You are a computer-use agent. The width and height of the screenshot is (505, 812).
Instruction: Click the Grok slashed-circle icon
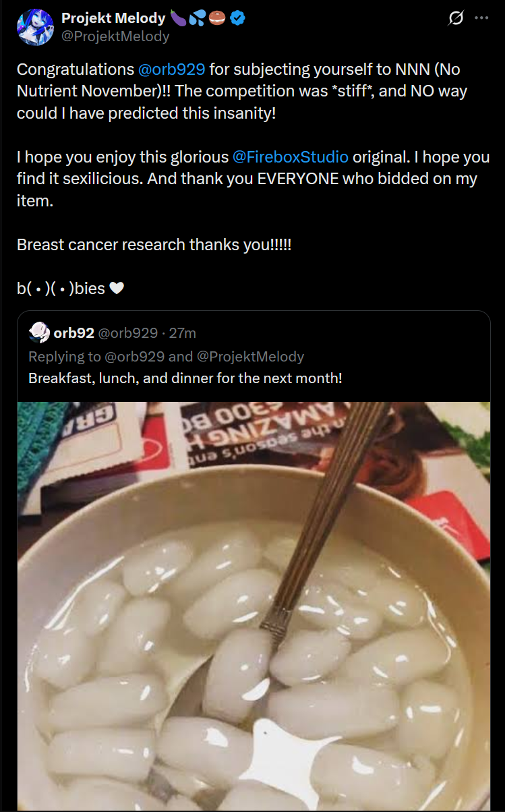pos(456,19)
